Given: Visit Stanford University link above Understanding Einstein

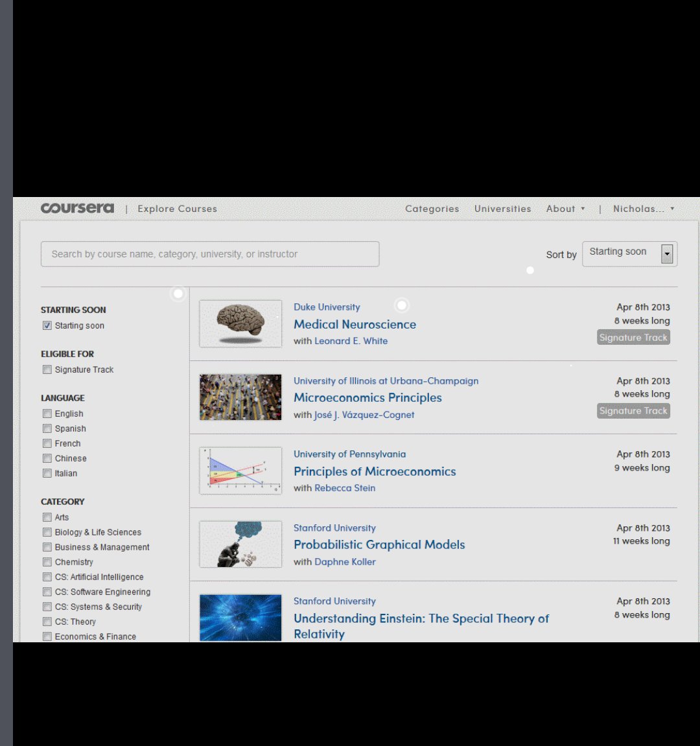Looking at the screenshot, I should (x=334, y=601).
